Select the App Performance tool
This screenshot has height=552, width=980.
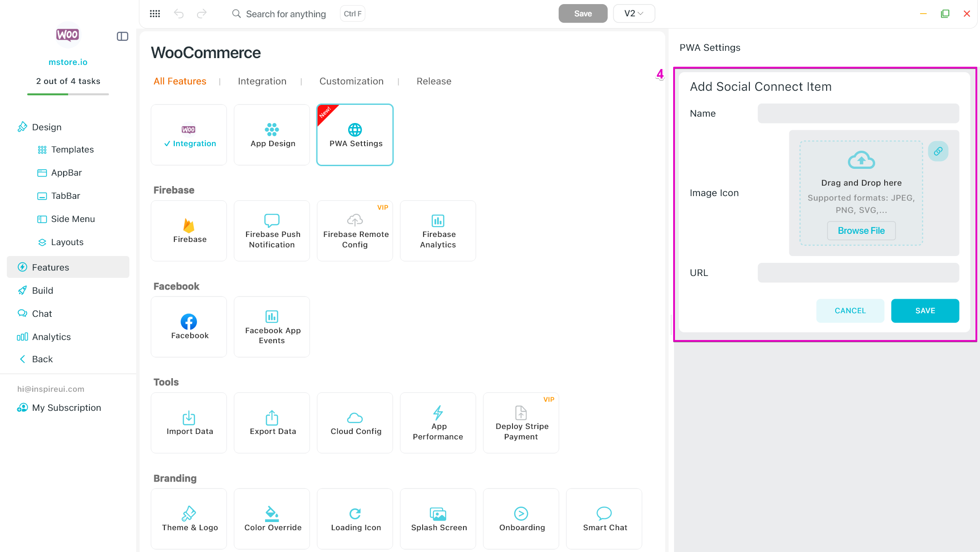tap(438, 423)
